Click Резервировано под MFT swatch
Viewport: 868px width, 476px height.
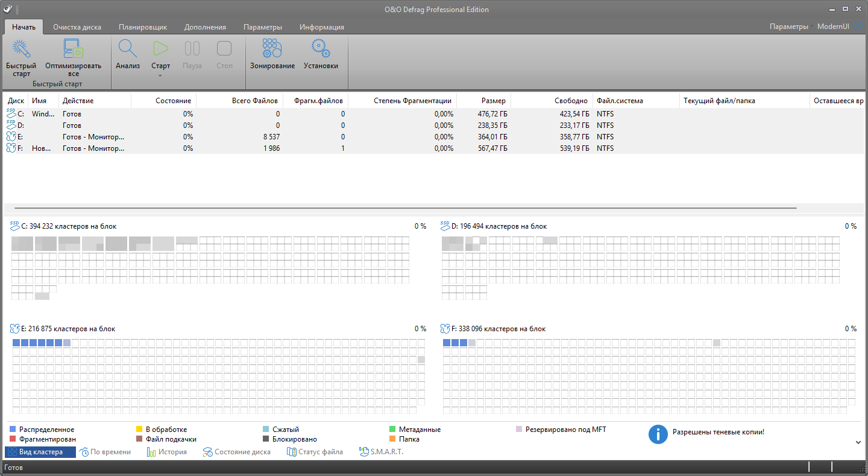point(519,430)
